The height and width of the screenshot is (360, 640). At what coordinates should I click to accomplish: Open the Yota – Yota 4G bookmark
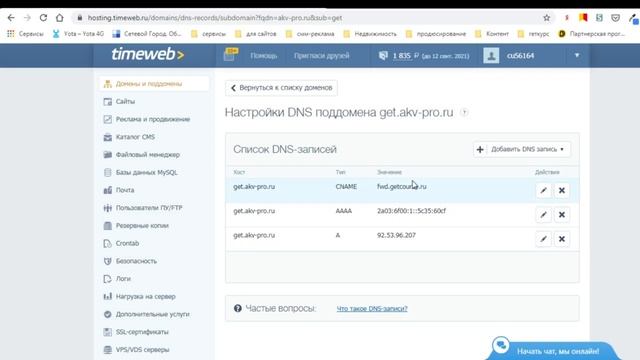click(78, 34)
